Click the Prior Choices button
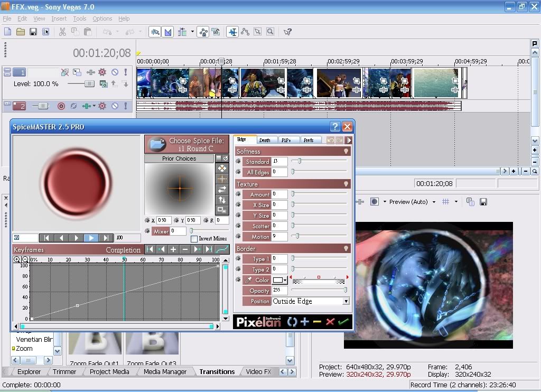541x392 pixels. coord(179,158)
